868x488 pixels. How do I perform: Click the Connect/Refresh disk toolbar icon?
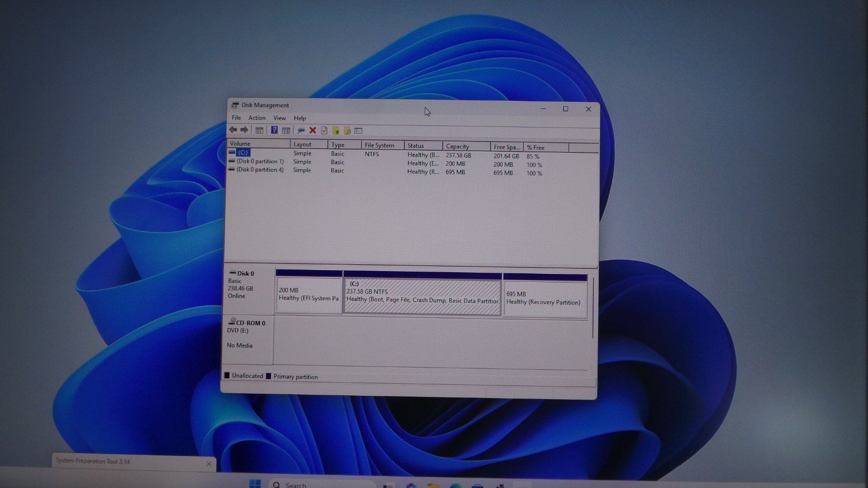tap(301, 131)
